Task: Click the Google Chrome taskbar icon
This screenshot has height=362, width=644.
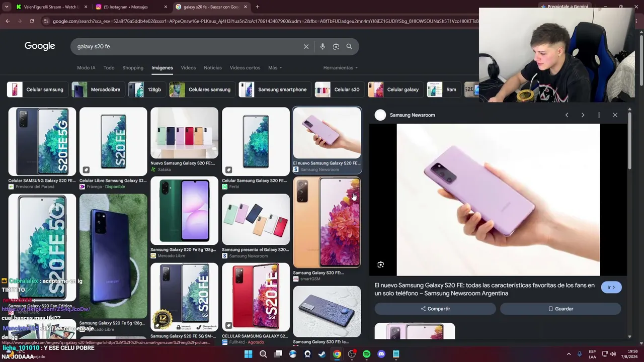Action: click(337, 354)
